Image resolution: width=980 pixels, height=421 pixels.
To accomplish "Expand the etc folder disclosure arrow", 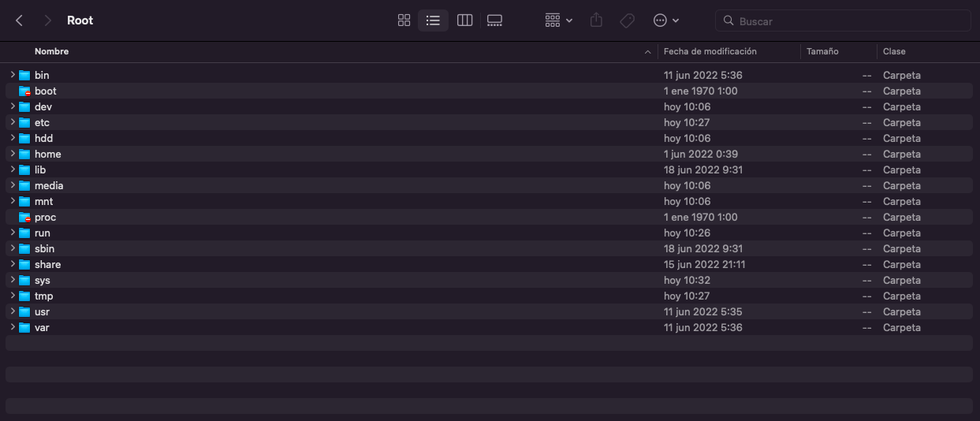I will click(13, 122).
